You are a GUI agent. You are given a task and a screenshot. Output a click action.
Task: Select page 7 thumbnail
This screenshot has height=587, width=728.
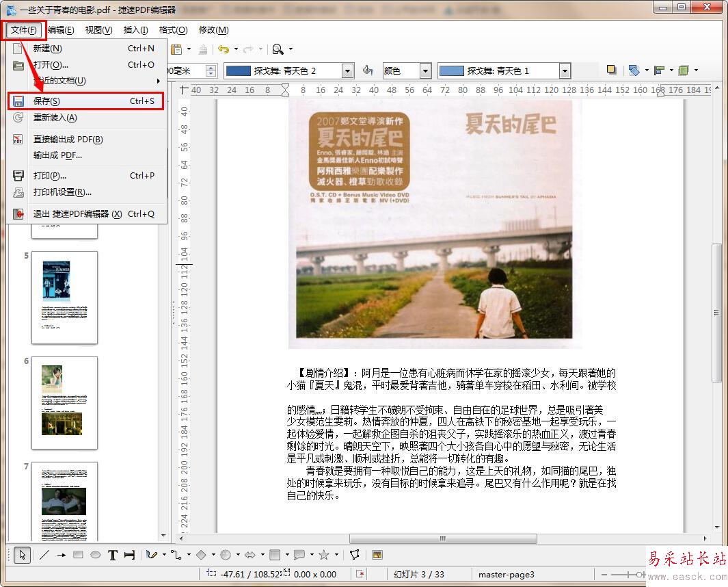(x=64, y=501)
